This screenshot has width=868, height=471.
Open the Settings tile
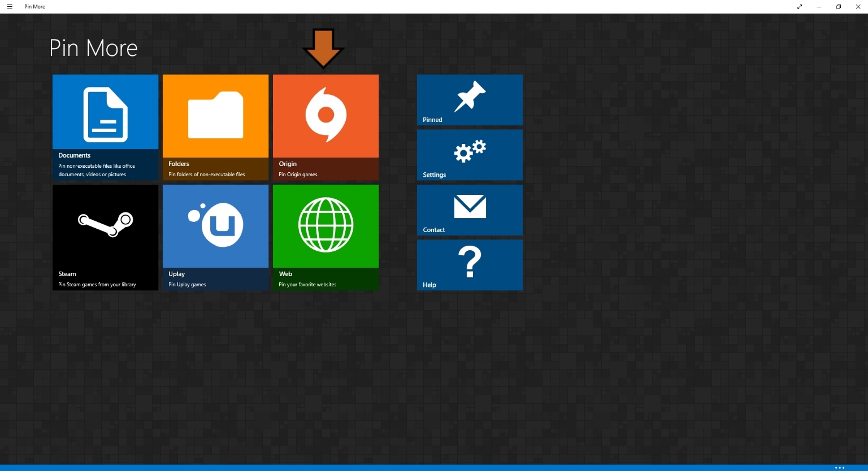click(469, 155)
